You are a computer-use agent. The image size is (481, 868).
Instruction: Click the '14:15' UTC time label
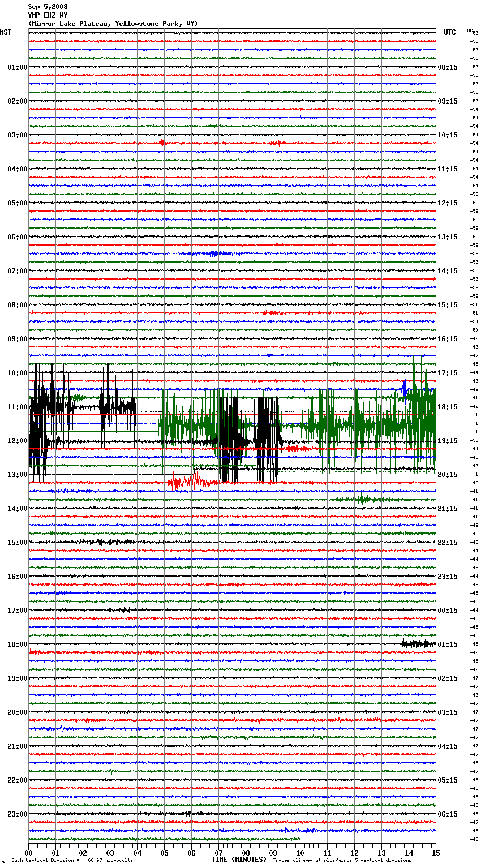448,271
